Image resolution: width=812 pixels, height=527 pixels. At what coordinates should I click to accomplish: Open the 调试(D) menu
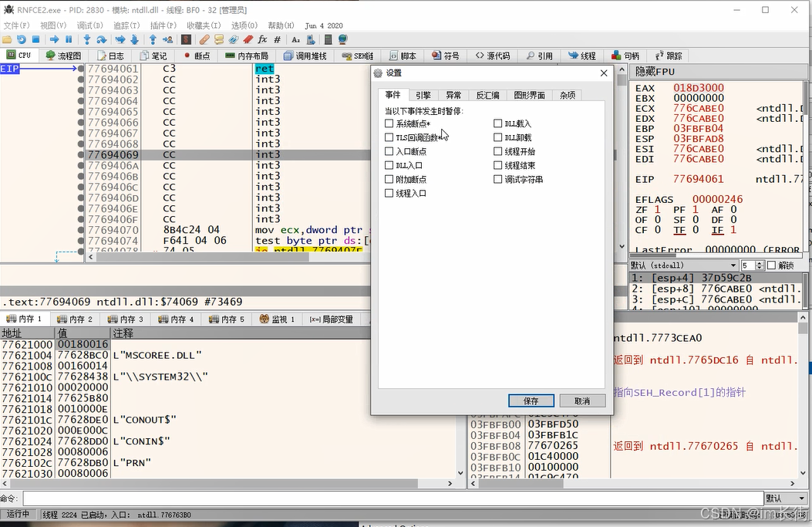(x=90, y=25)
